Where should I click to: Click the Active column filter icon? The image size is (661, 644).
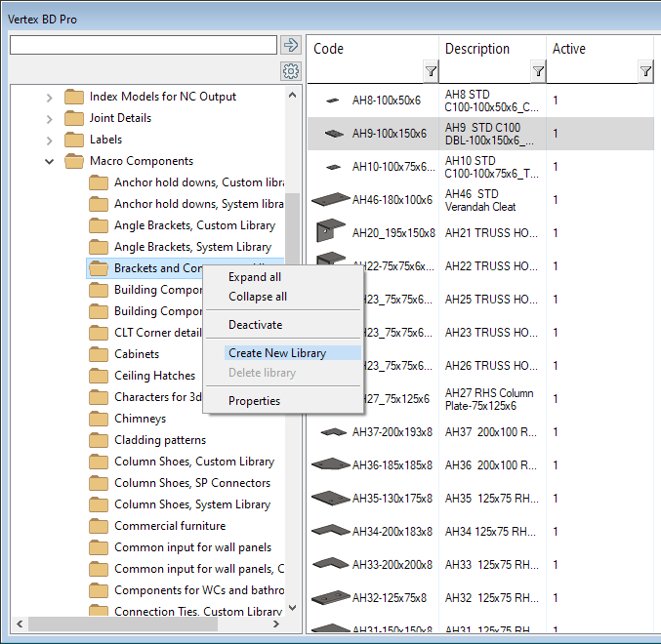click(645, 71)
